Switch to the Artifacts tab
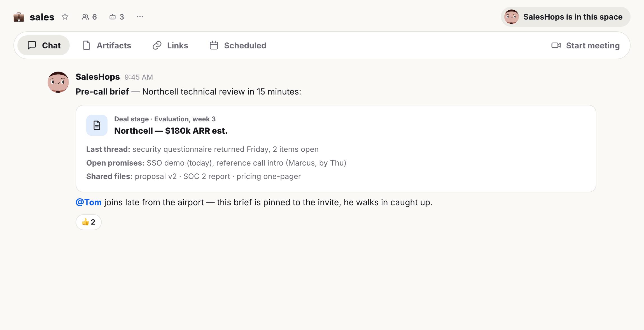644x330 pixels. coord(107,45)
